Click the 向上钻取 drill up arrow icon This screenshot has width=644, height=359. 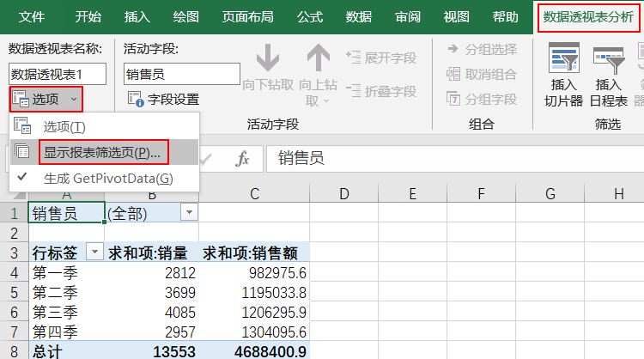click(x=319, y=58)
